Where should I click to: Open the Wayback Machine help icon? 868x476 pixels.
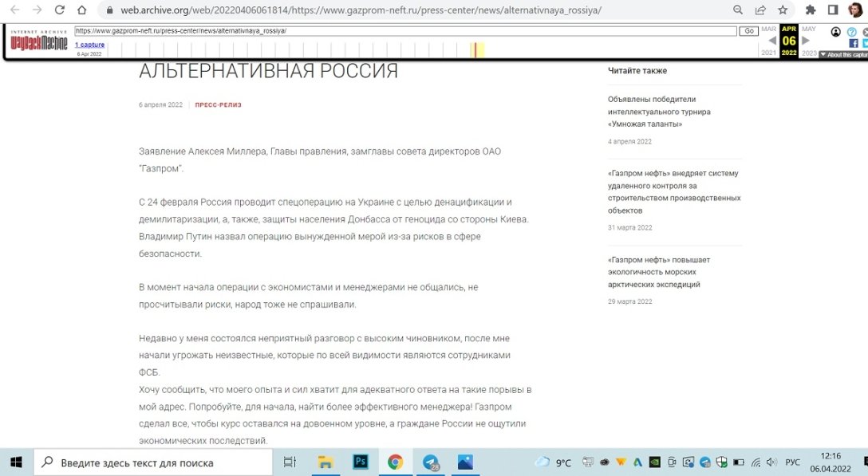852,32
